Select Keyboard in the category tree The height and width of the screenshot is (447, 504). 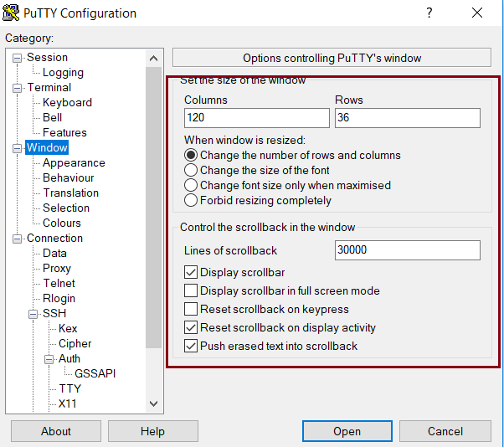[x=67, y=102]
